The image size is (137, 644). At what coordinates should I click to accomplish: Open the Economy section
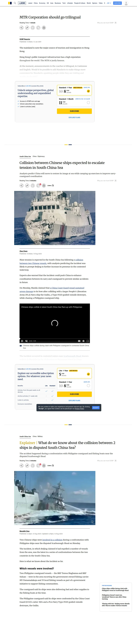pos(42,3)
